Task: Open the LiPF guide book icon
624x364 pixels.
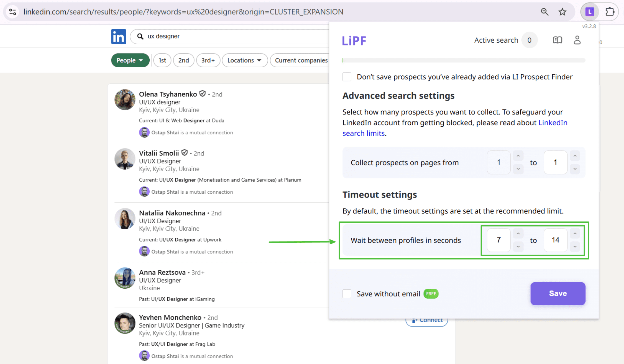Action: tap(557, 40)
